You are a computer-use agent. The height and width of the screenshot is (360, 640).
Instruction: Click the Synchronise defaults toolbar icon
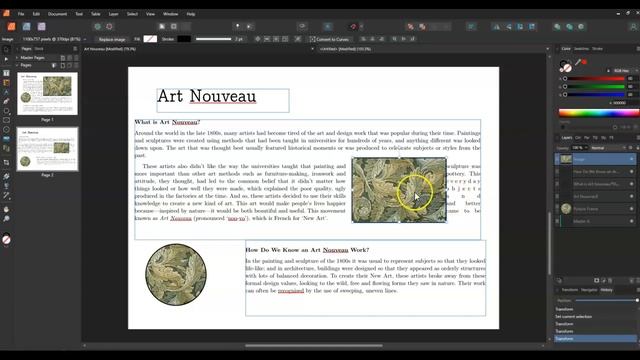click(x=98, y=27)
